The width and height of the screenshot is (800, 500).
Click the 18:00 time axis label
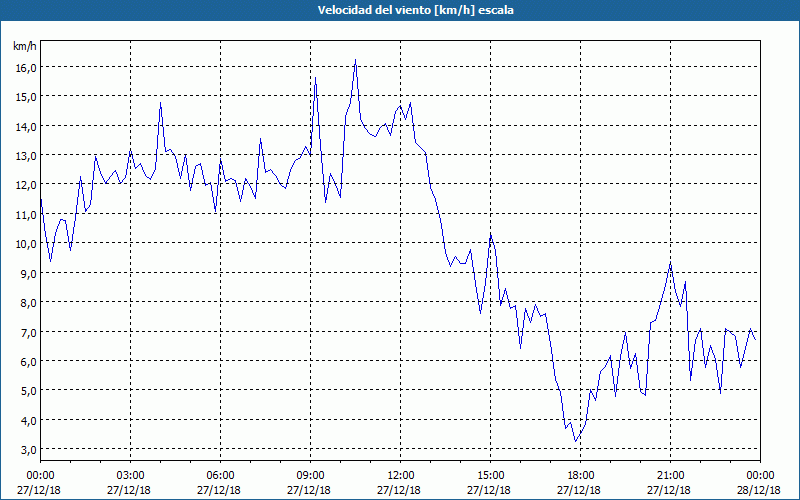(580, 476)
